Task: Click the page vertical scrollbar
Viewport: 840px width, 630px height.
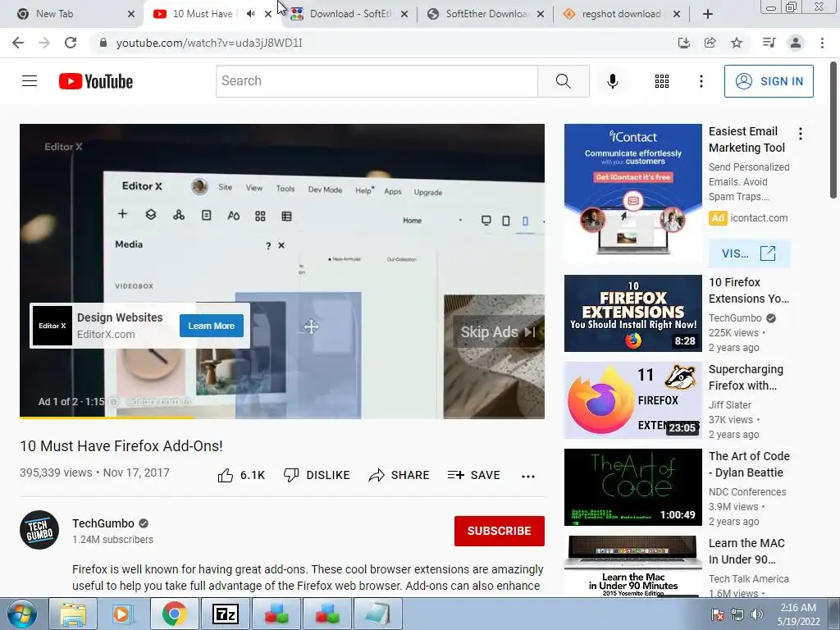Action: click(x=833, y=130)
